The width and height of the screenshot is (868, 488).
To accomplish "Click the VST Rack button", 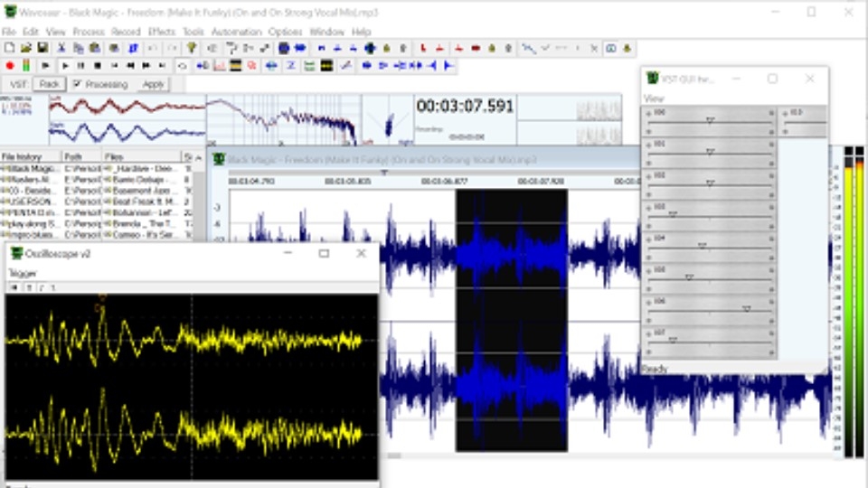I will click(x=49, y=84).
